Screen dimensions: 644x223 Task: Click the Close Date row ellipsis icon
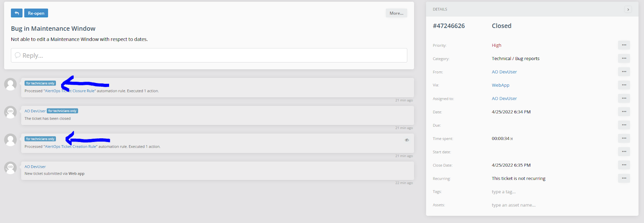[624, 165]
